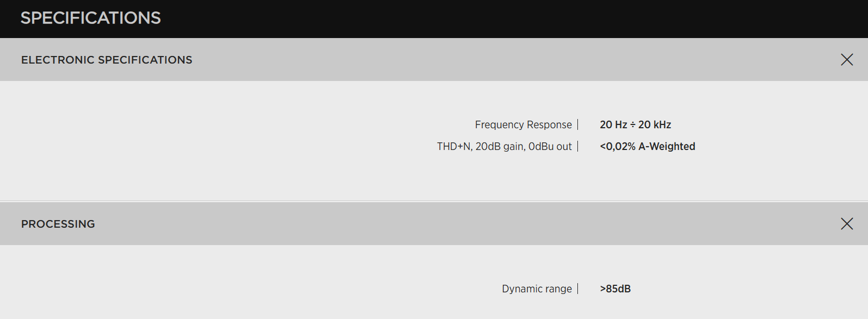
Task: Click the divider beside Dynamic range
Action: click(x=578, y=289)
